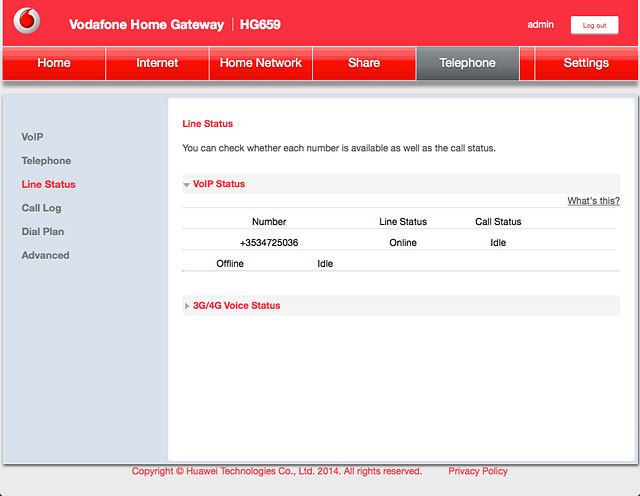640x496 pixels.
Task: Click the Online line status cell
Action: 403,242
